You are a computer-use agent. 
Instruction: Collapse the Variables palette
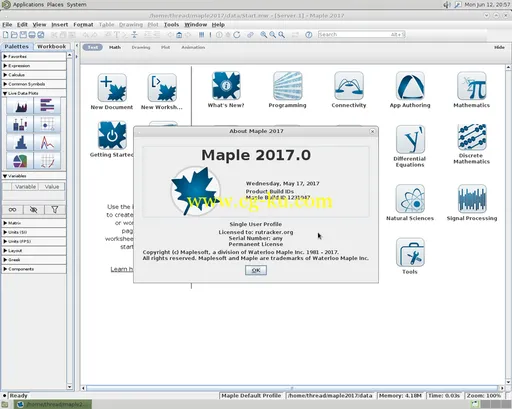coord(34,176)
